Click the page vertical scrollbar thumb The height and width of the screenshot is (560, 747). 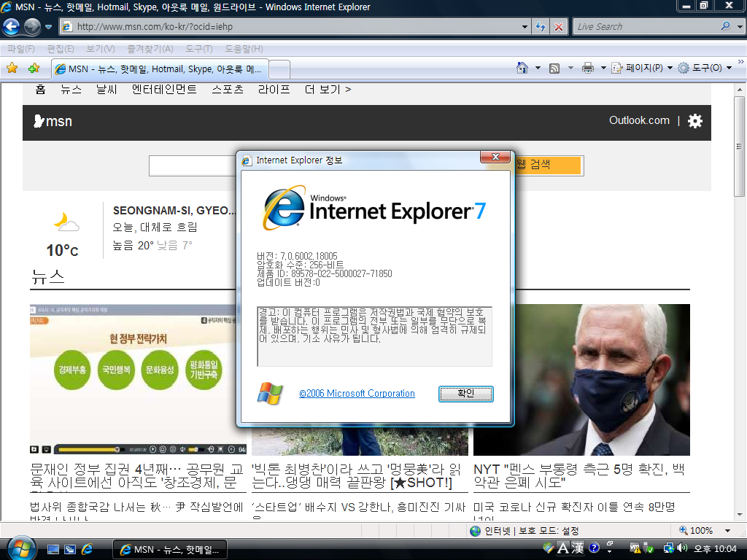pyautogui.click(x=740, y=146)
